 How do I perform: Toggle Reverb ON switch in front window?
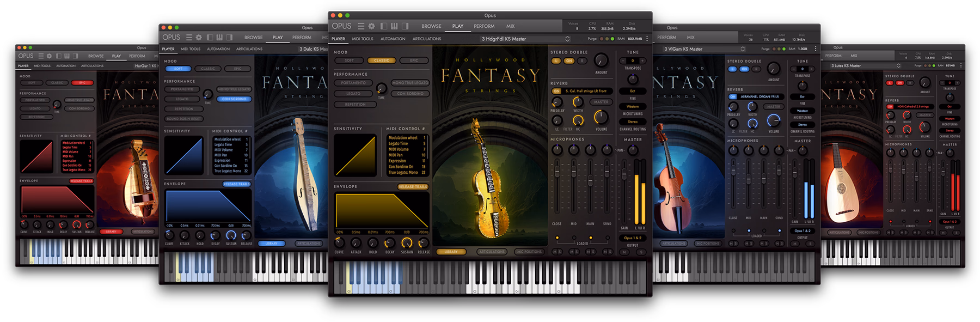(x=556, y=91)
